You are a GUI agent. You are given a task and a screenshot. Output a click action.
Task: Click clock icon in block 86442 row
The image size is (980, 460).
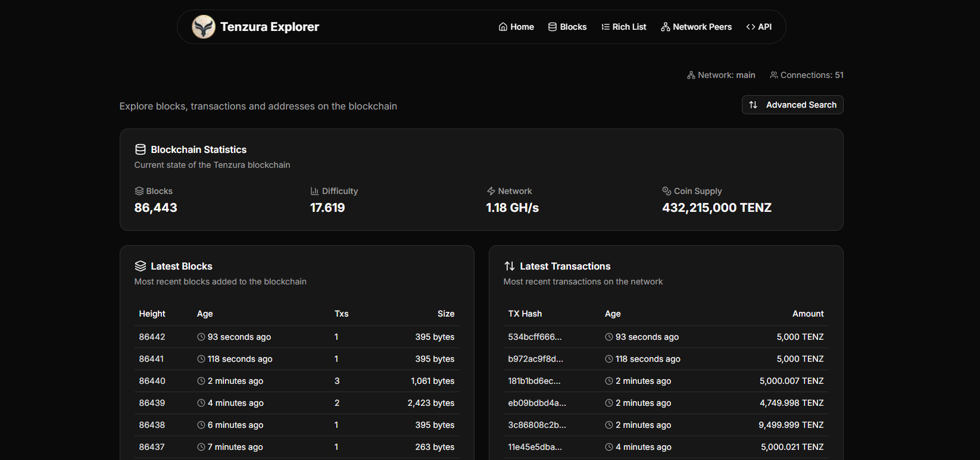coord(201,337)
